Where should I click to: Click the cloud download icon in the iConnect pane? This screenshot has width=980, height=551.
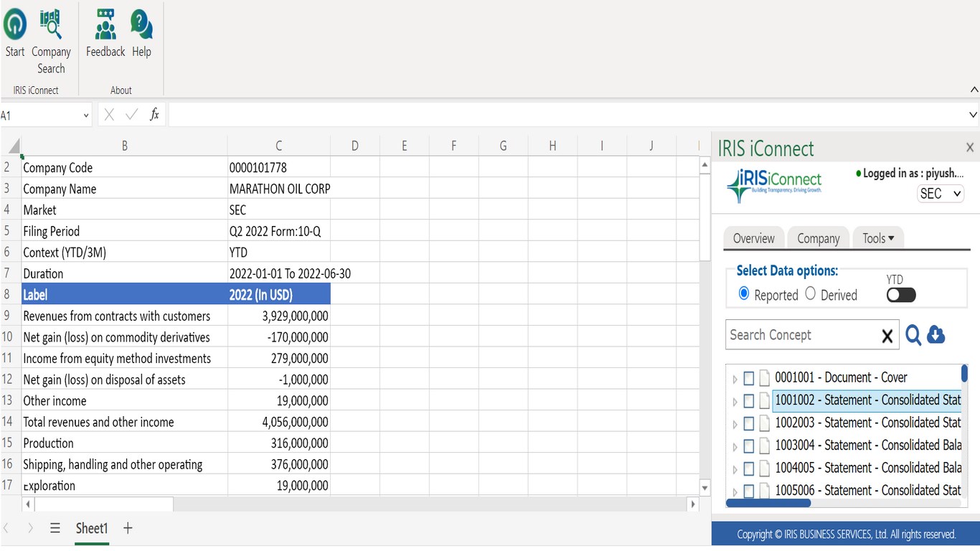(936, 334)
